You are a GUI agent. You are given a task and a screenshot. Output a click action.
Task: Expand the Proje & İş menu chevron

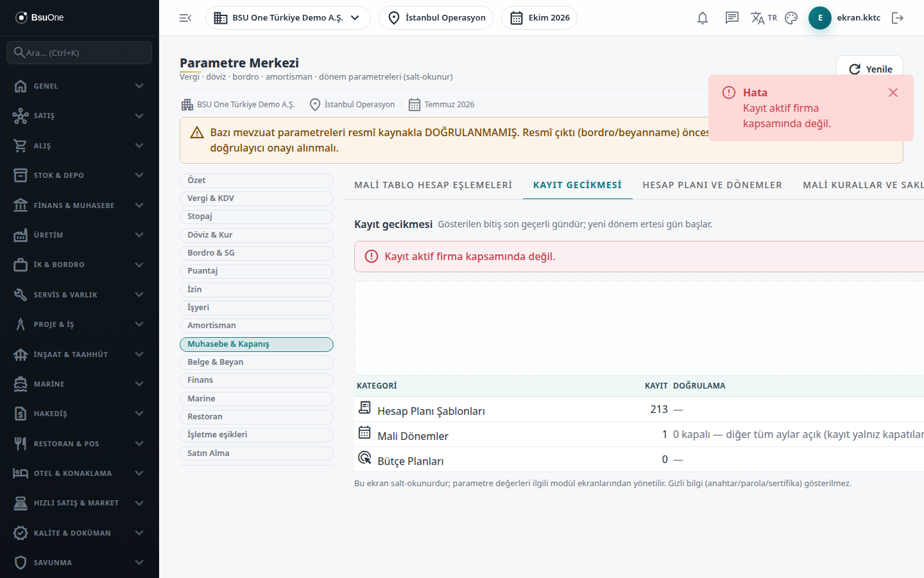139,324
